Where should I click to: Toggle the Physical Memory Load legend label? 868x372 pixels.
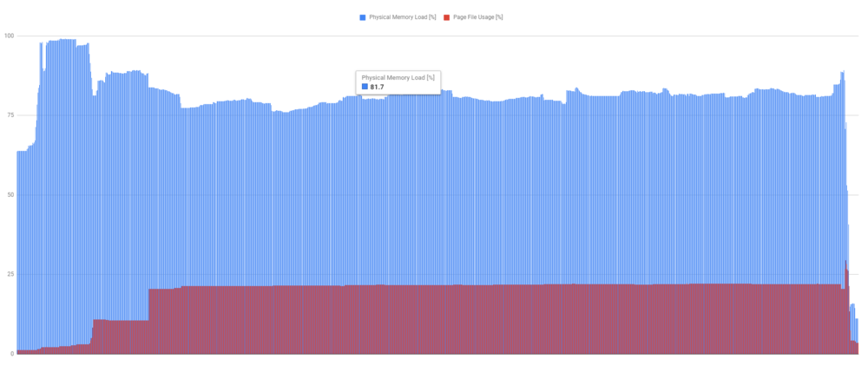[401, 17]
